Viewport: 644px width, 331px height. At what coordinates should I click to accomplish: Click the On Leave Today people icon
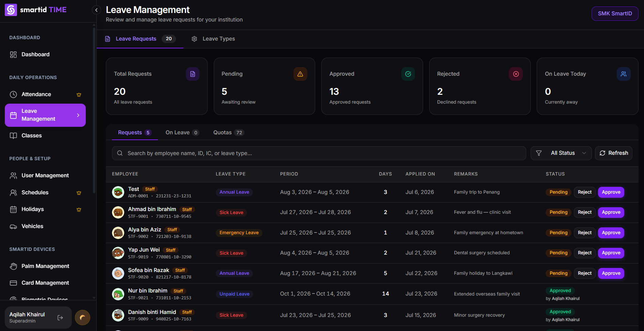pos(624,74)
